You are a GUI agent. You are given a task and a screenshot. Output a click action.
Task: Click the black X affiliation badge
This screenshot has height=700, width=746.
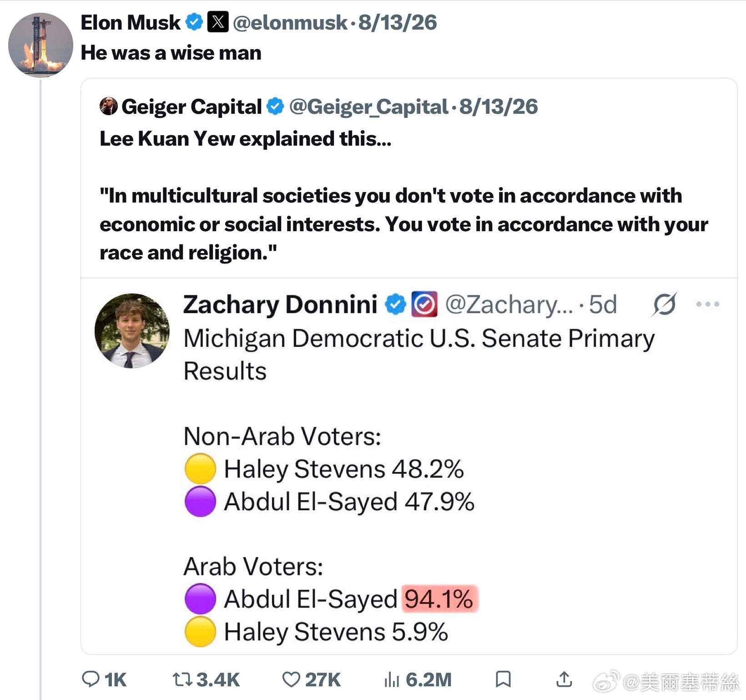[218, 22]
